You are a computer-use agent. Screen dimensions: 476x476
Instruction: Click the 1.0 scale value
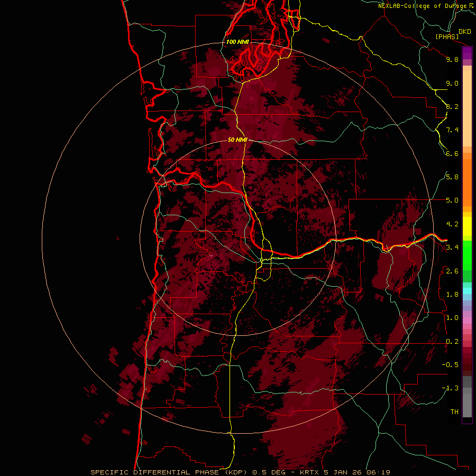452,318
